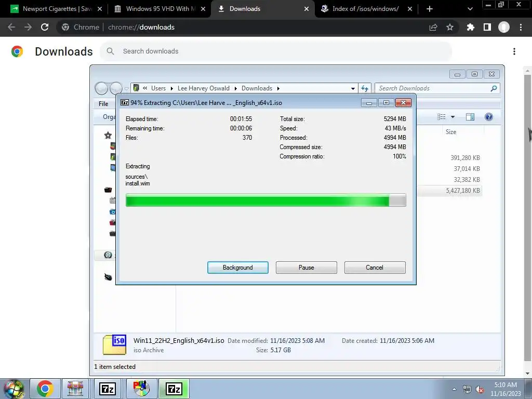Viewport: 532px width, 399px height.
Task: Click the network tray icon
Action: [x=467, y=390]
